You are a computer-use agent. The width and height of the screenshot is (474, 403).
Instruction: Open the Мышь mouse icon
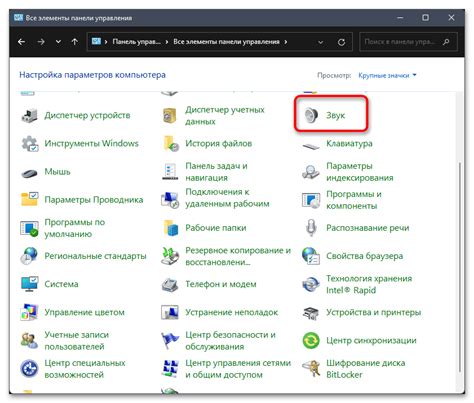coord(29,173)
